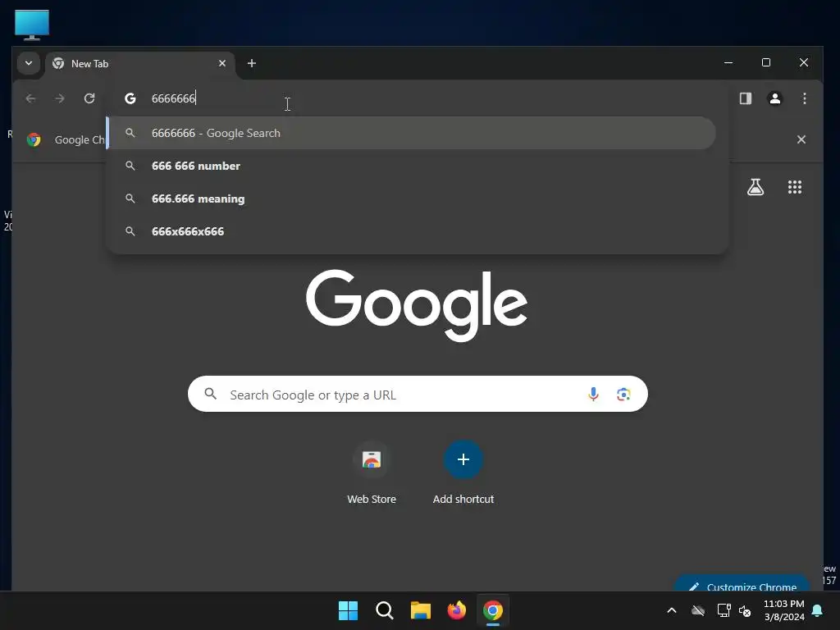Click the muted volume tray icon
This screenshot has width=840, height=630.
click(745, 610)
